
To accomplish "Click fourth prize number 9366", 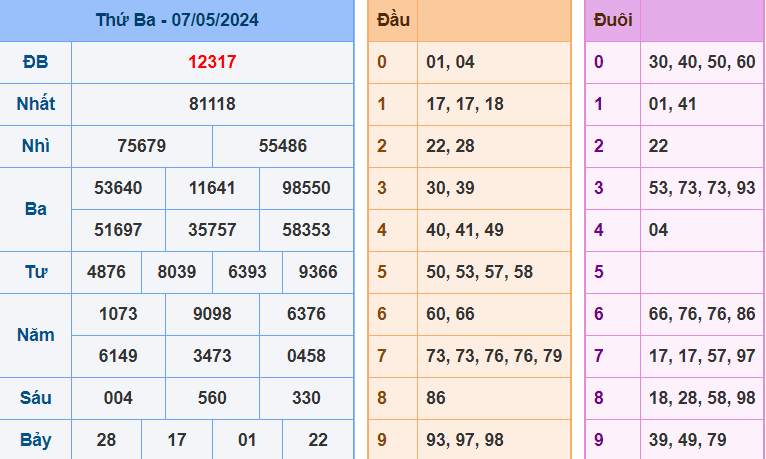I will coord(318,272).
